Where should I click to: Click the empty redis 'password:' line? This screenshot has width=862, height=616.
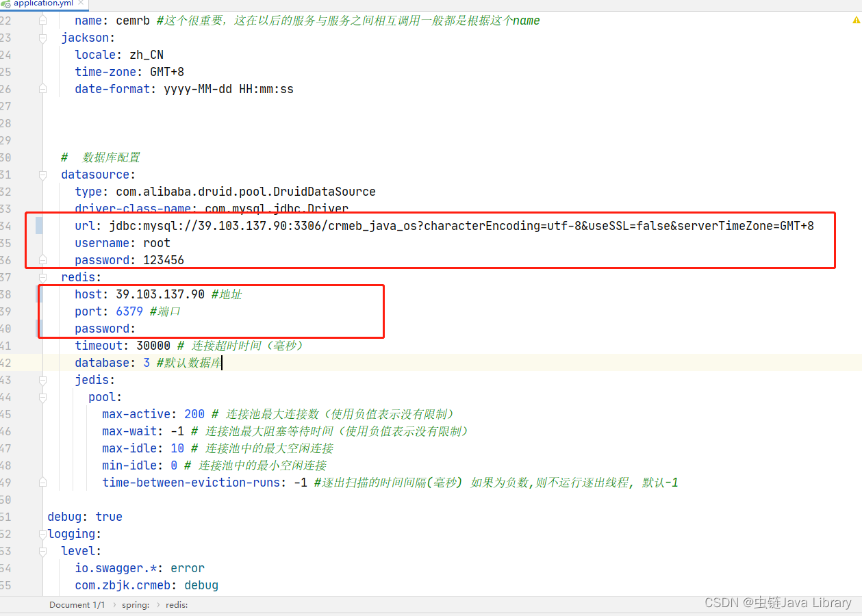(x=105, y=329)
